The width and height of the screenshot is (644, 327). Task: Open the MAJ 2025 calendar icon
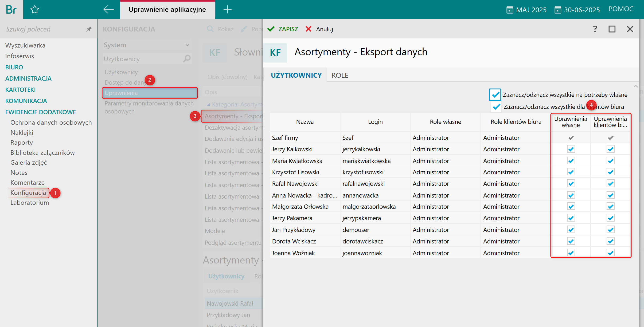[510, 10]
